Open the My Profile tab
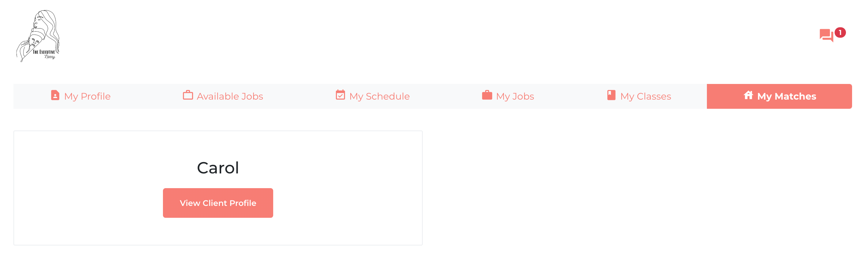Screen dimensions: 868x277 point(81,97)
